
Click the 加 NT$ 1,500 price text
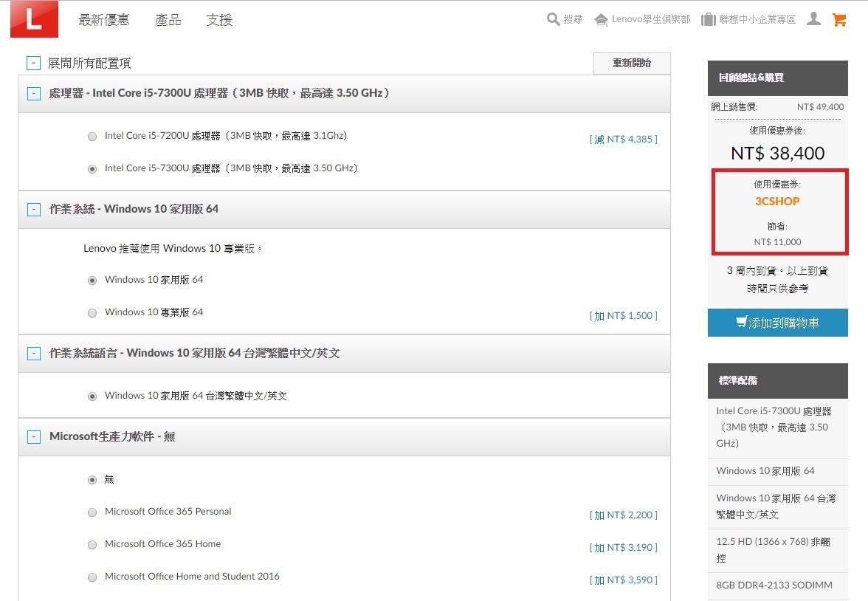click(x=623, y=316)
